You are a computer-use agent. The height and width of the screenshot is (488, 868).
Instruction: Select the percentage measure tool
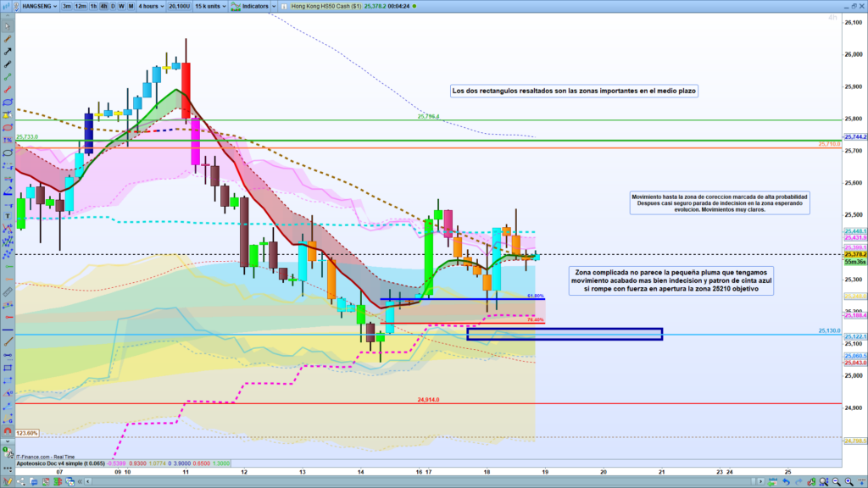coord(8,140)
